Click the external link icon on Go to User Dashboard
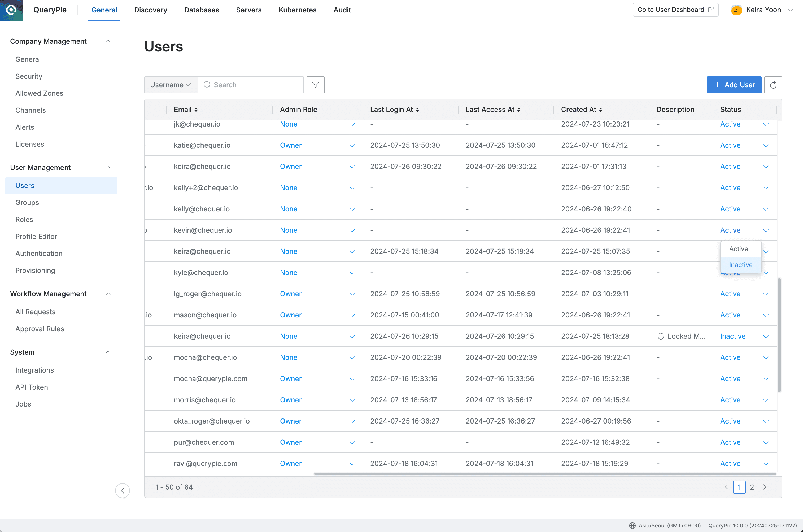The height and width of the screenshot is (532, 803). (x=710, y=10)
